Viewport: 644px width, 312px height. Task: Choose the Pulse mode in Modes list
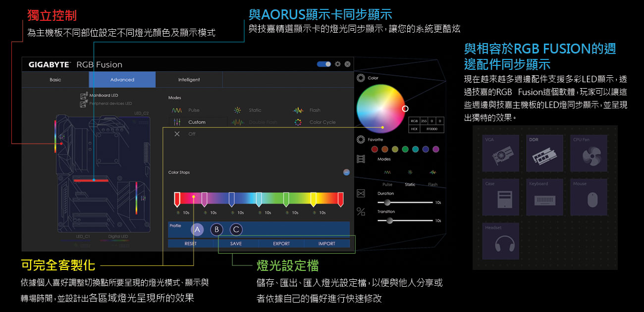[x=186, y=110]
